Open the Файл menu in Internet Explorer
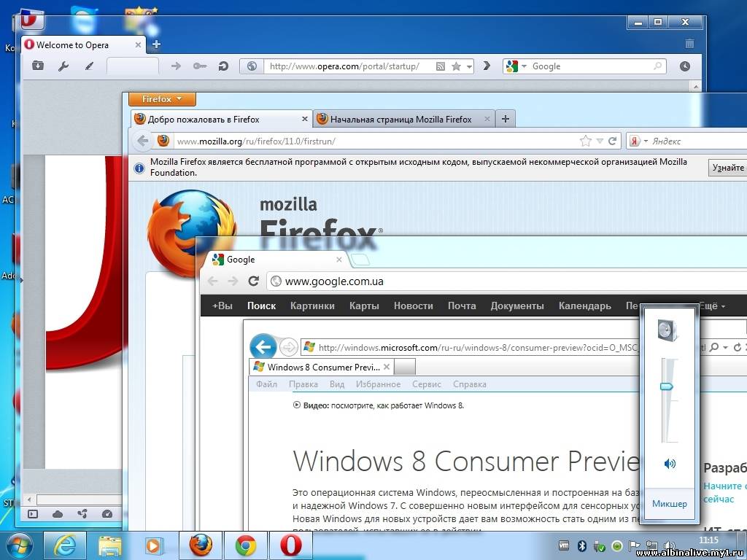The width and height of the screenshot is (747, 560). point(266,384)
